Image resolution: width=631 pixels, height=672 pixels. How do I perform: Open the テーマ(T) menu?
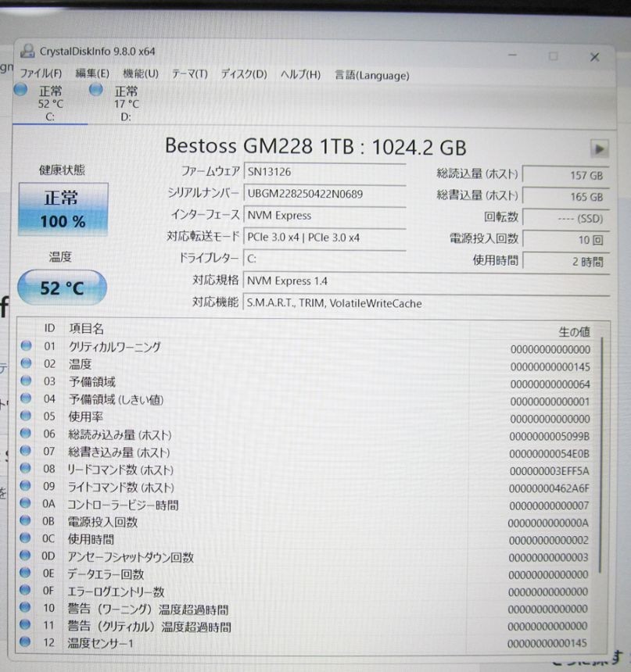(189, 74)
